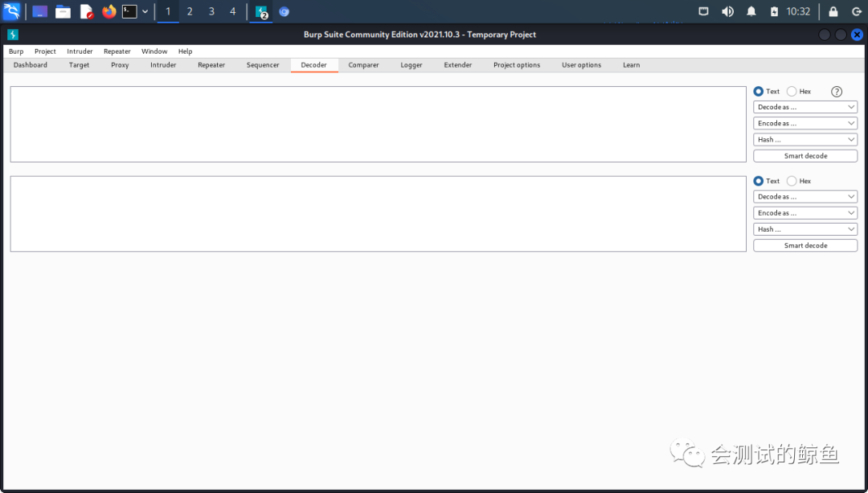Open the Project menu

point(45,51)
